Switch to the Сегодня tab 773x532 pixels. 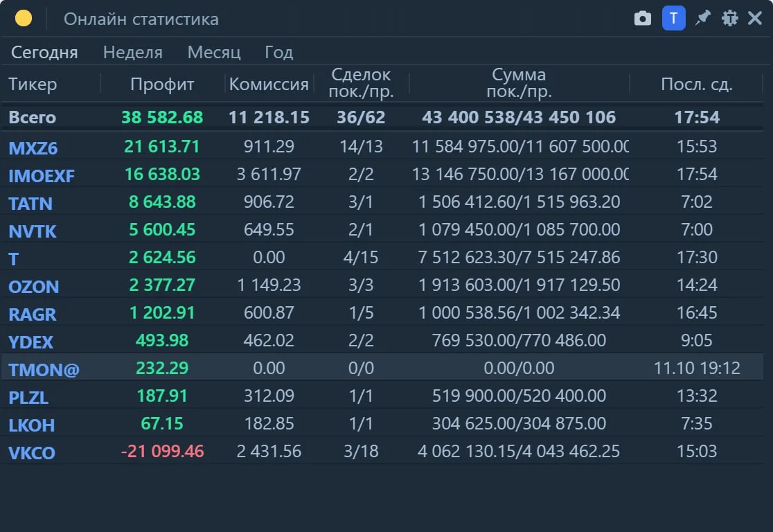click(x=44, y=52)
